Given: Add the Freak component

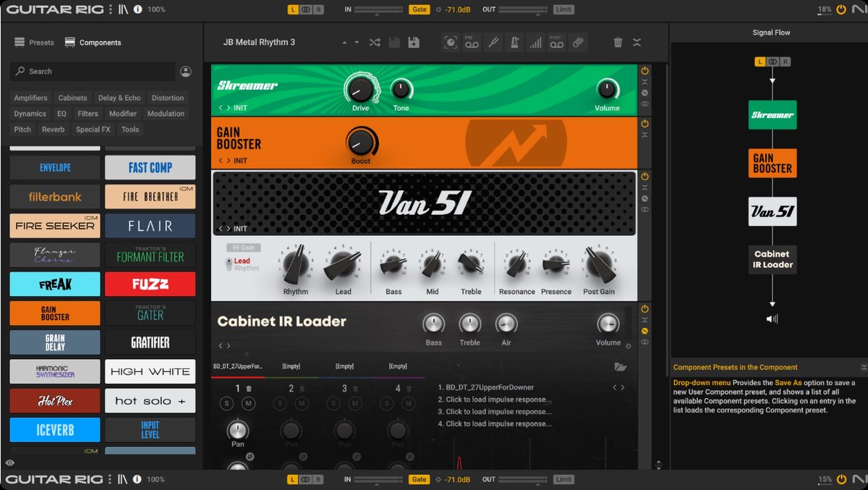Looking at the screenshot, I should (55, 284).
